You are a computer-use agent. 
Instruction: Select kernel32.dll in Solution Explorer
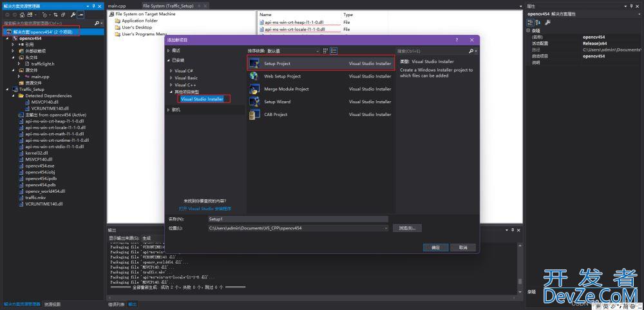(37, 153)
